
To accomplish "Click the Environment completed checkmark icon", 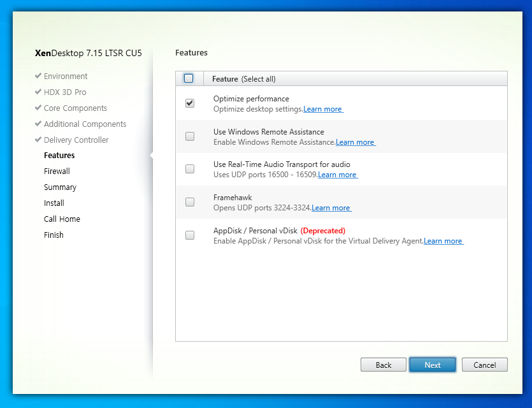I will (38, 76).
